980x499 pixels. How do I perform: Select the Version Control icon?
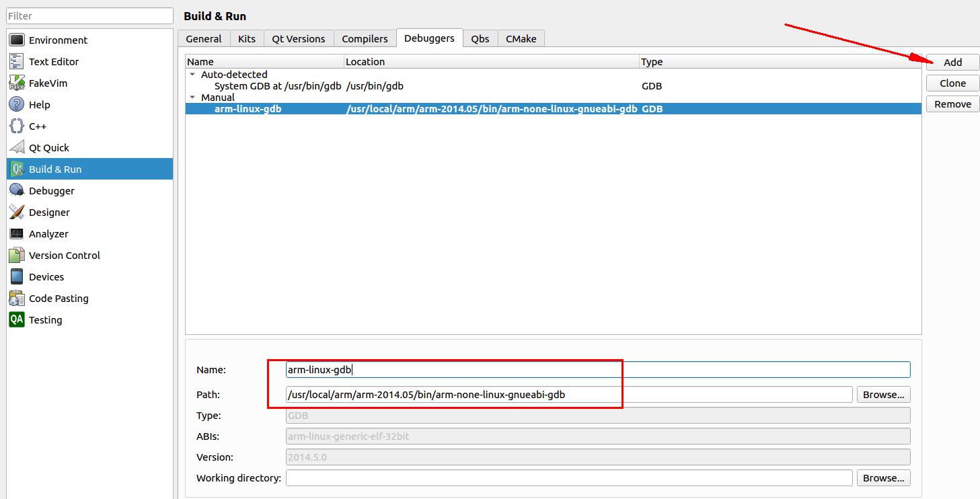pos(17,256)
